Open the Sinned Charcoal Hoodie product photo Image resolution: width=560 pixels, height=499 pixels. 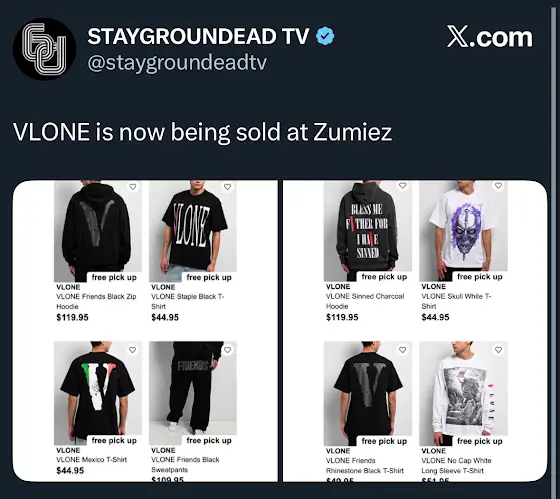368,231
